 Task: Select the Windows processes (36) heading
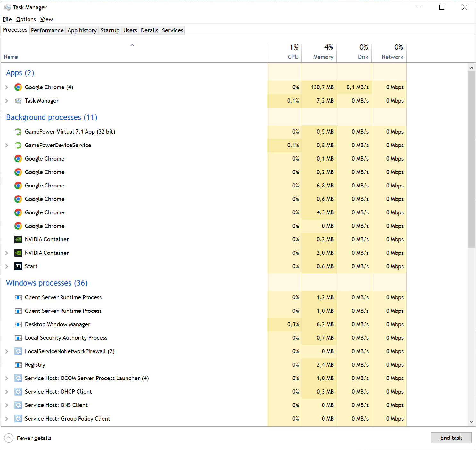(47, 283)
